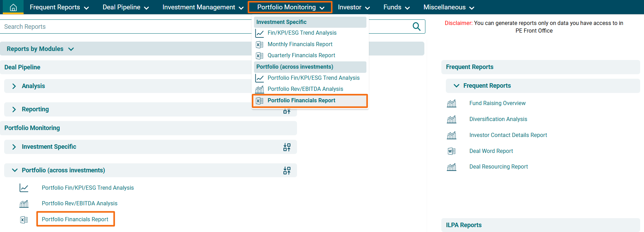
Task: Click the bar chart icon beside Portfolio Rev/EBITDA Analysis in dropdown
Action: [x=259, y=89]
